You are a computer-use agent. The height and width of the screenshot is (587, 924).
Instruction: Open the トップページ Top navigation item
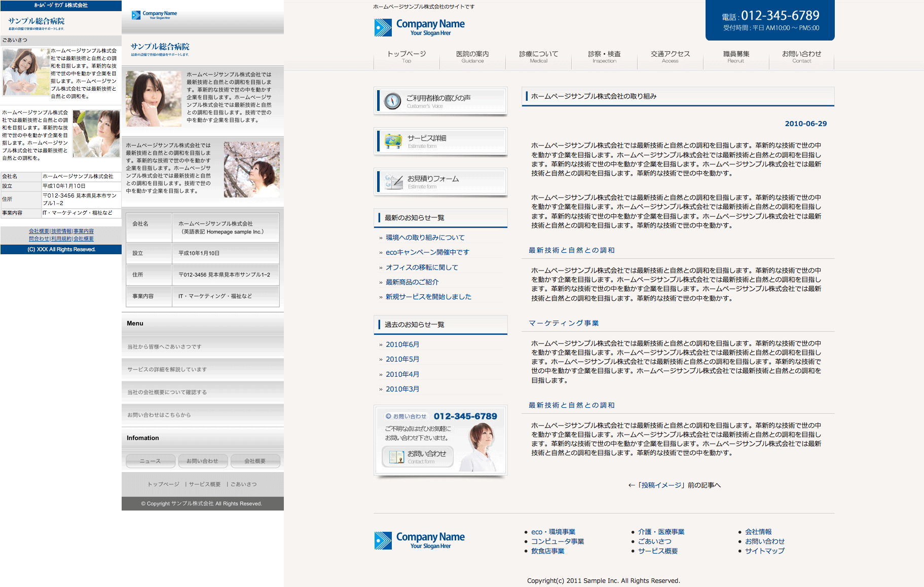pyautogui.click(x=406, y=56)
